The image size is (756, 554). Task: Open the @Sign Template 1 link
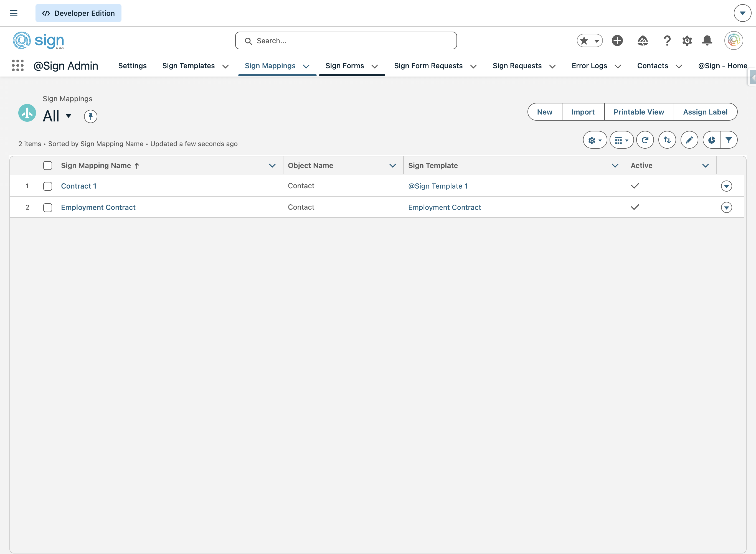(437, 186)
